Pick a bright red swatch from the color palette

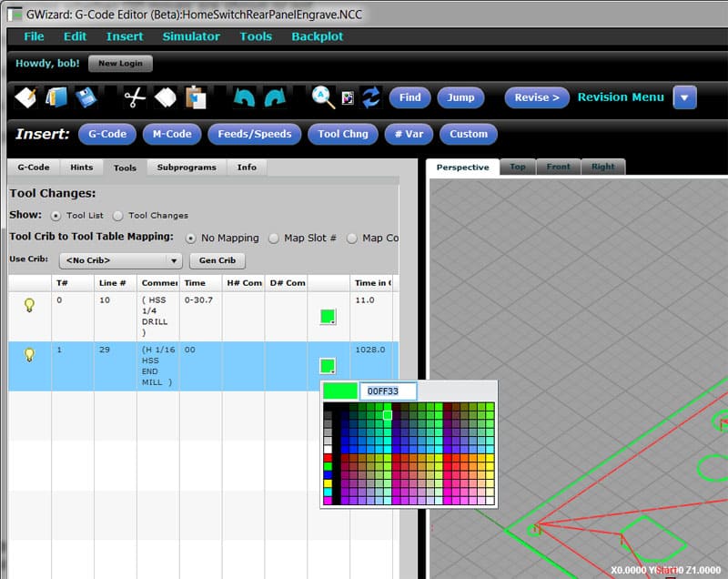coord(328,457)
